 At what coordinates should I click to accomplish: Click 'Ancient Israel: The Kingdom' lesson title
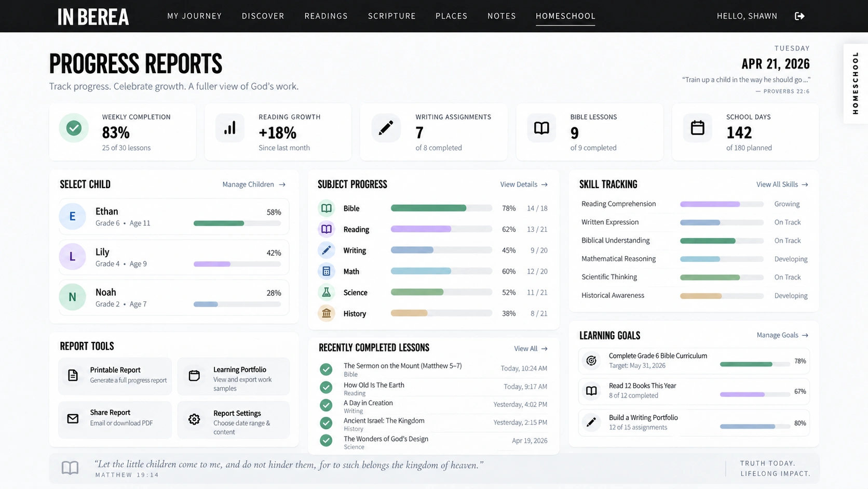tap(384, 421)
